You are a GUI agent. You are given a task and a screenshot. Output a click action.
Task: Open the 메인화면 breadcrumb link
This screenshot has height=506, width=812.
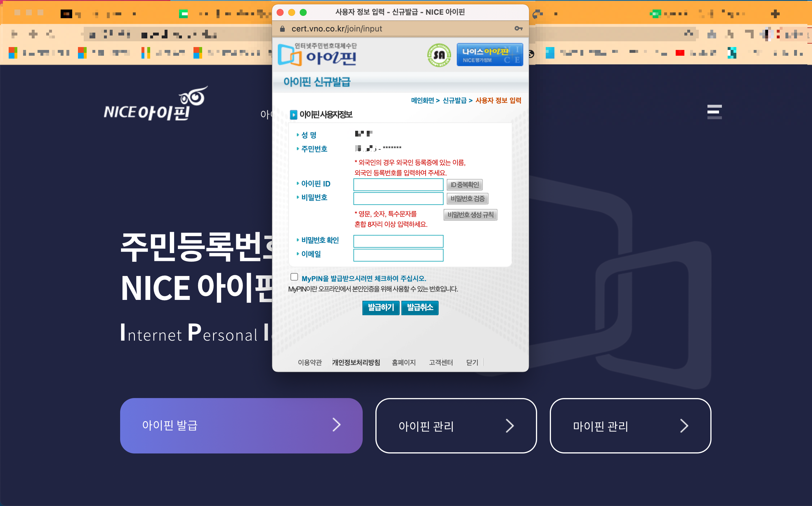click(422, 100)
